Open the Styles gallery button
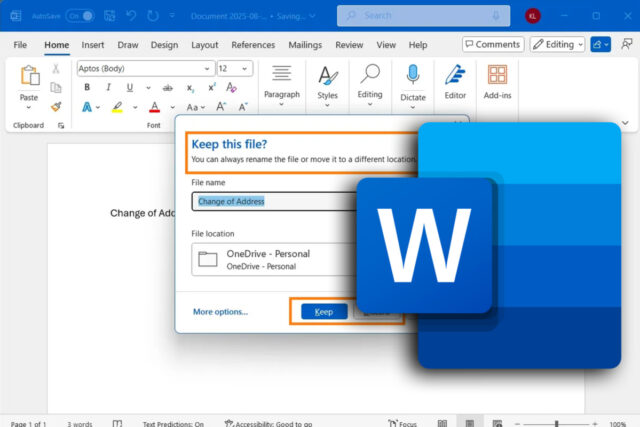This screenshot has height=427, width=640. (x=327, y=86)
